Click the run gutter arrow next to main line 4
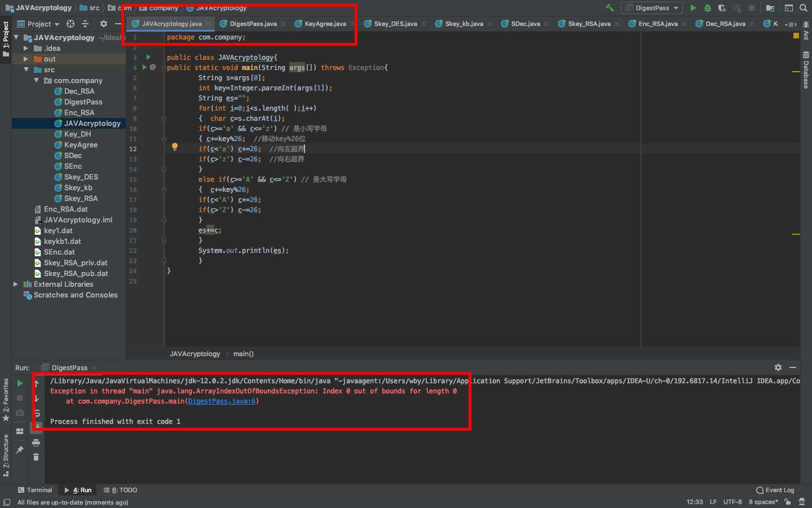The height and width of the screenshot is (508, 812). click(144, 67)
